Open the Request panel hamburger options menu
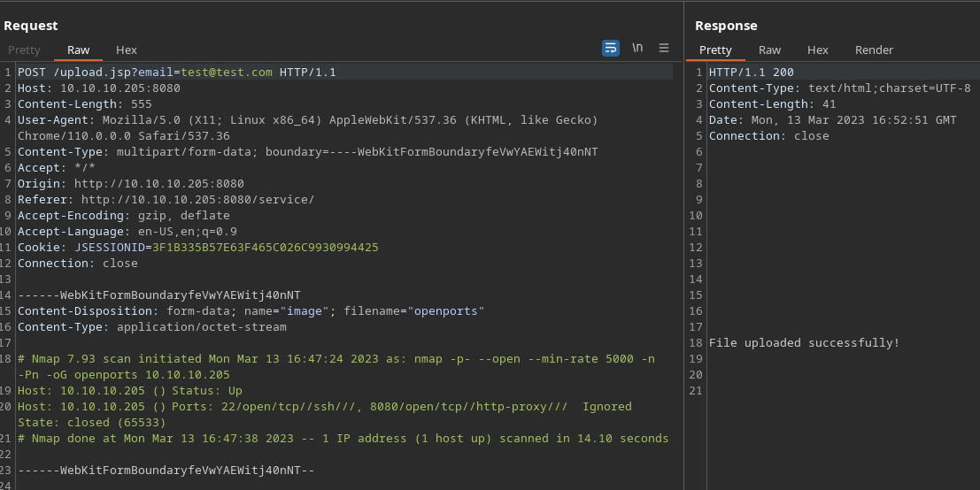Image resolution: width=980 pixels, height=490 pixels. click(x=664, y=49)
